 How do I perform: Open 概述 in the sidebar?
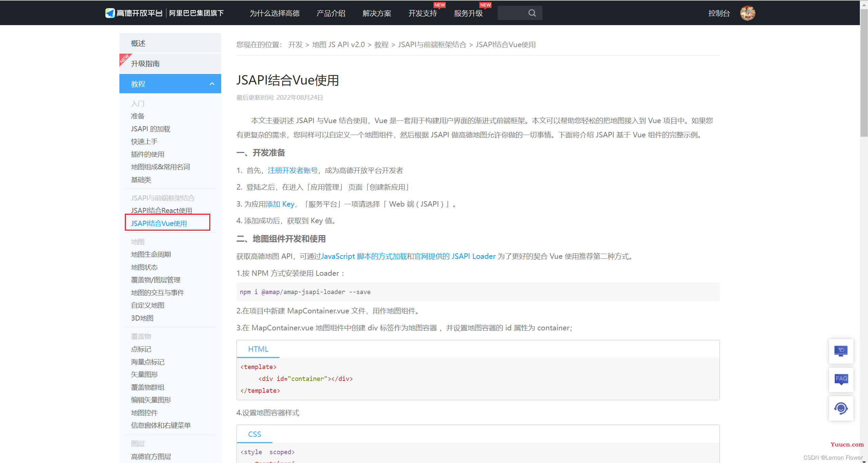tap(170, 43)
